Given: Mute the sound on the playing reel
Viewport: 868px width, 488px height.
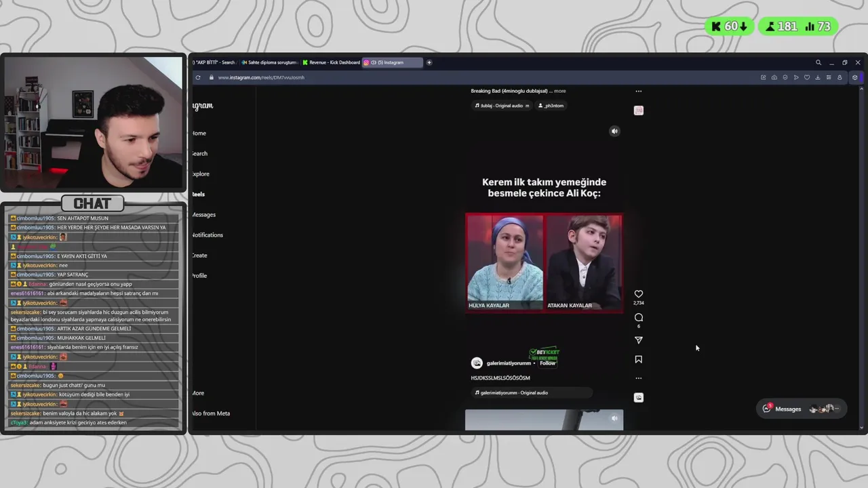Looking at the screenshot, I should point(614,131).
